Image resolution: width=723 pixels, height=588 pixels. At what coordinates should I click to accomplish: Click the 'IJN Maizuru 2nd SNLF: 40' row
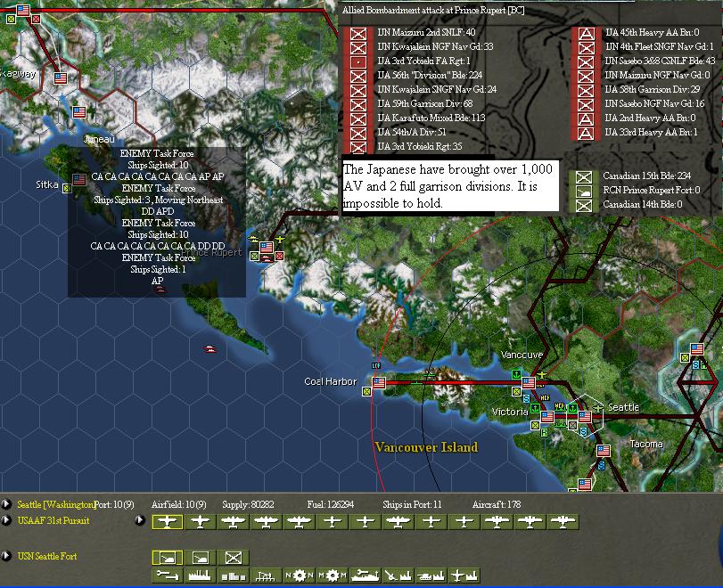[x=412, y=32]
